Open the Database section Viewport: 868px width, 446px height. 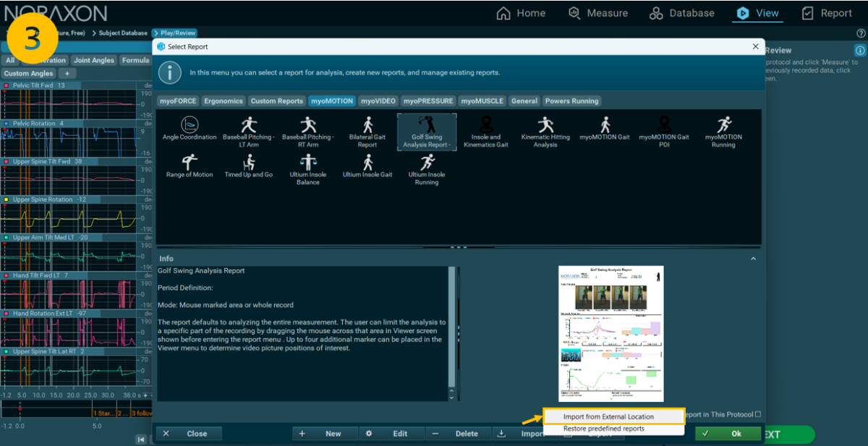[x=682, y=13]
